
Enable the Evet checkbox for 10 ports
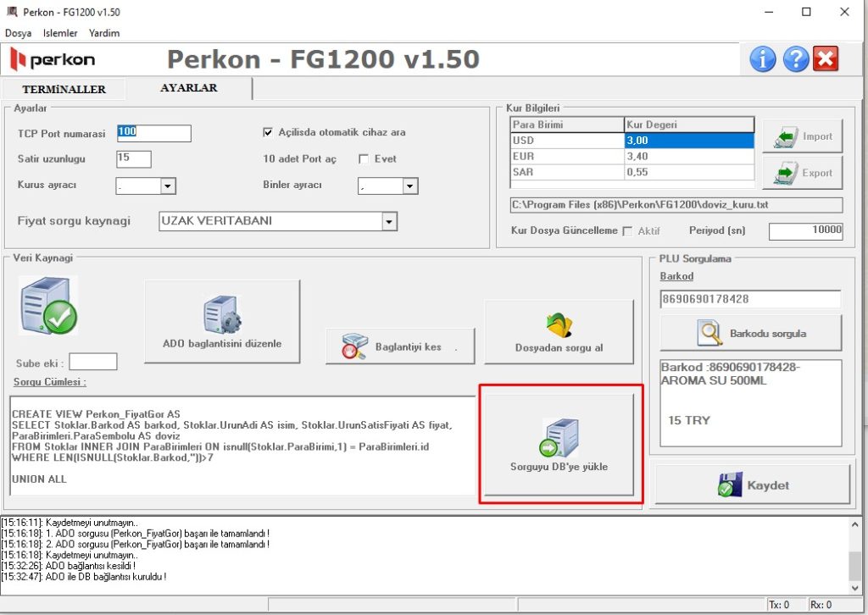click(364, 159)
